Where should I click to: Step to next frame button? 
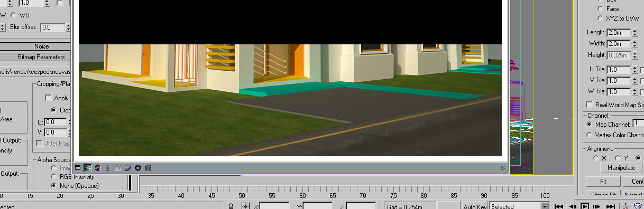597,206
